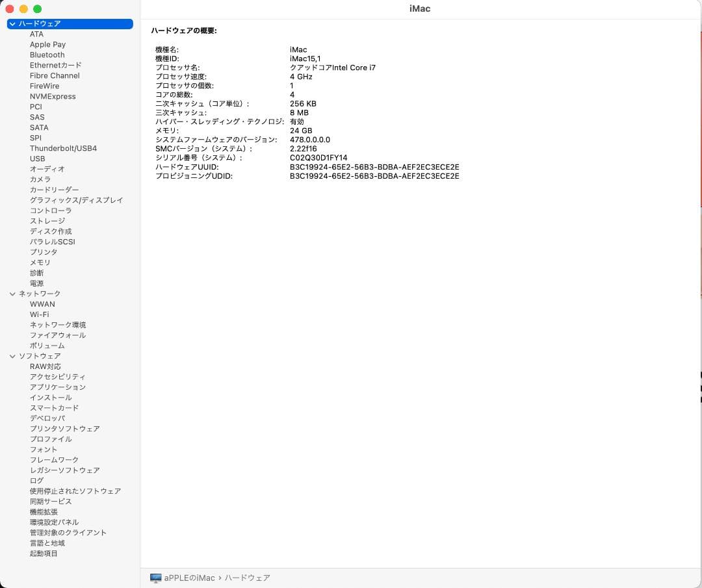Collapse the ネットワーク section
This screenshot has height=588, width=702.
pyautogui.click(x=12, y=294)
